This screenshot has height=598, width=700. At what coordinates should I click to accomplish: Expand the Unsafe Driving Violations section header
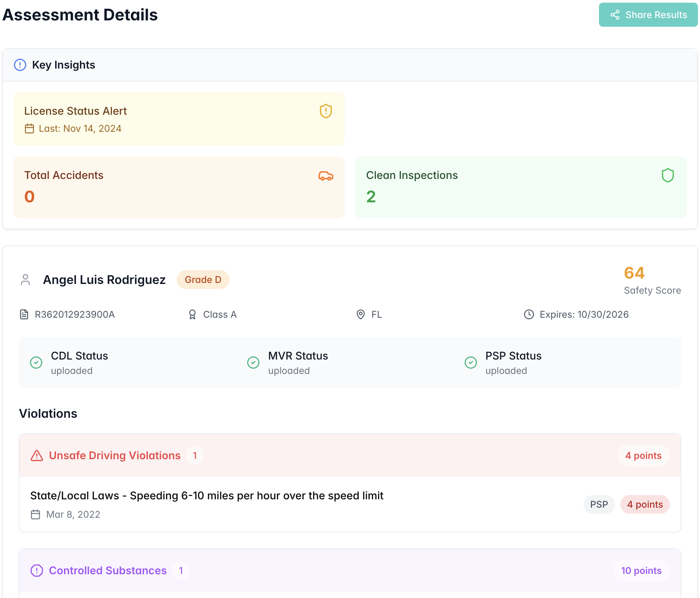(350, 456)
